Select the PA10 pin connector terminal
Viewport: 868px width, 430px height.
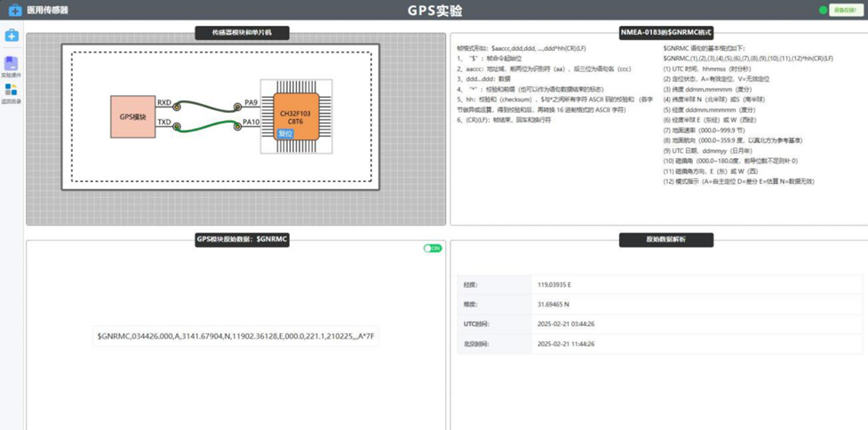[x=235, y=126]
